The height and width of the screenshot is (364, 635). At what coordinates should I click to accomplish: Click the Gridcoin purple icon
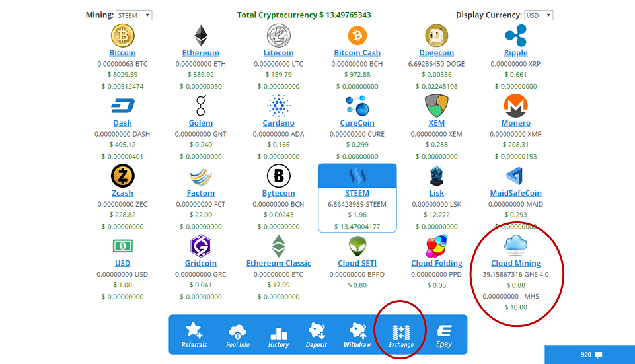201,246
